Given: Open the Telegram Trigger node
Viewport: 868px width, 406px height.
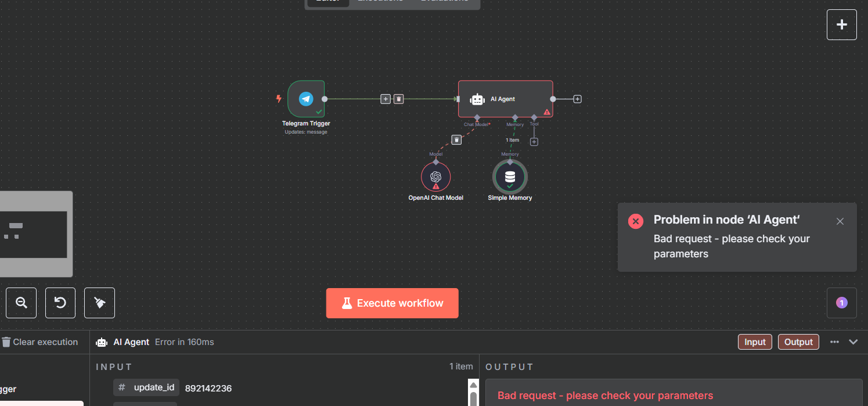Looking at the screenshot, I should [306, 99].
